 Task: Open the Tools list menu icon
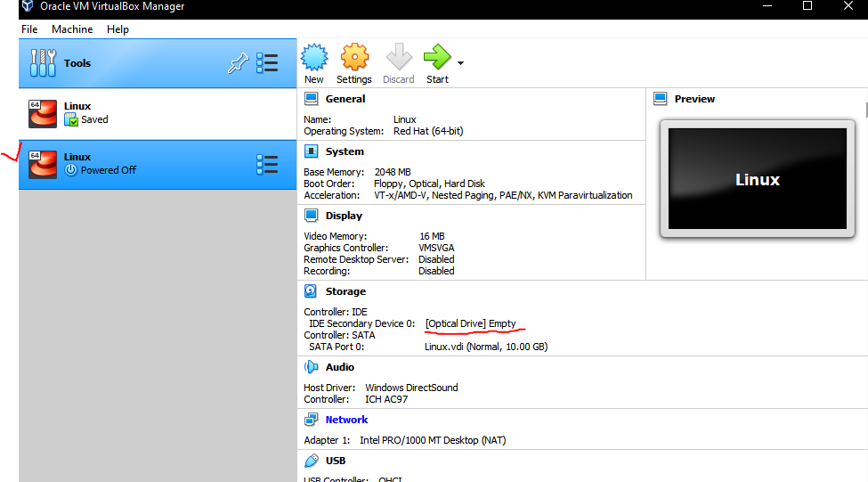[267, 63]
